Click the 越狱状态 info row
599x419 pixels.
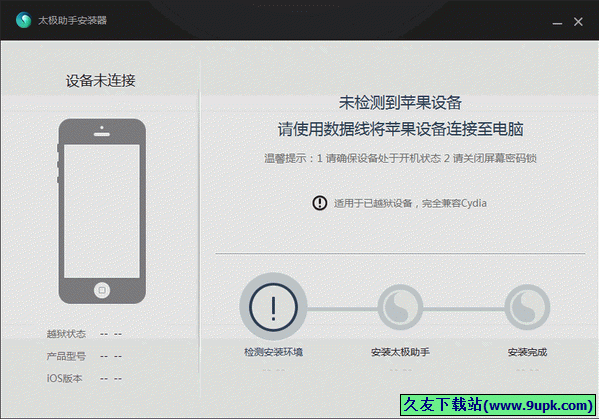click(84, 334)
